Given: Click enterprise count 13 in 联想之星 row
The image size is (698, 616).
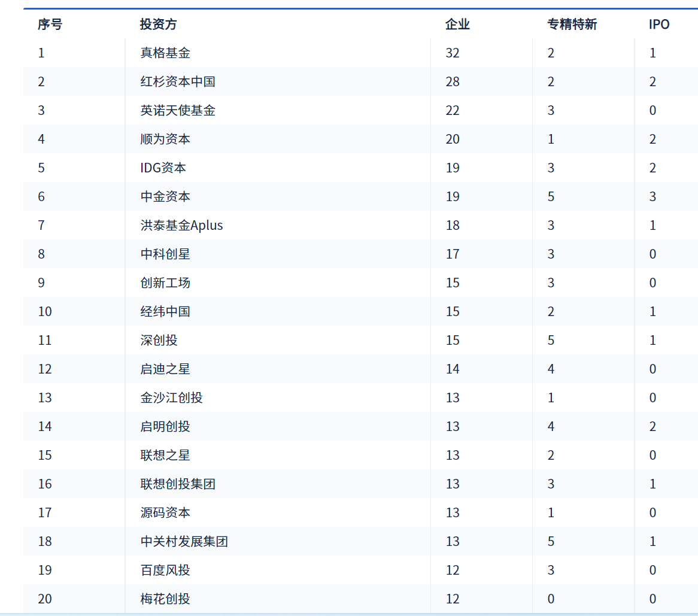Looking at the screenshot, I should [x=453, y=455].
